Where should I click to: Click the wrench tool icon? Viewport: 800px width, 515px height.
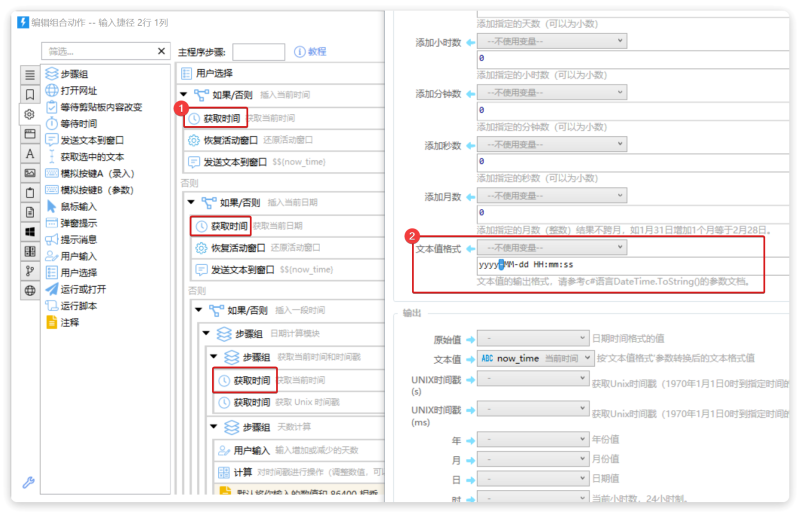click(x=29, y=482)
